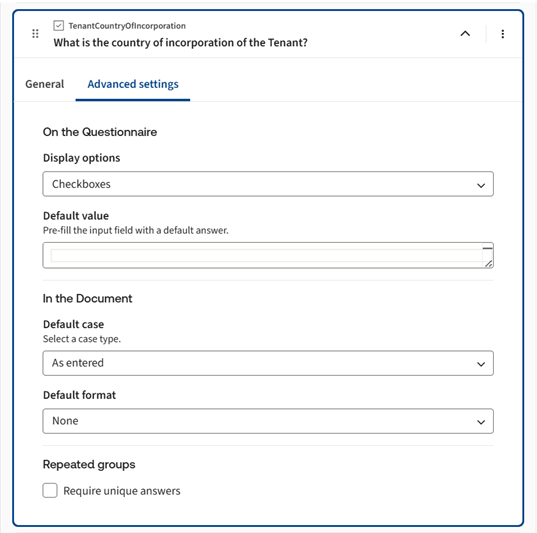The height and width of the screenshot is (533, 537).
Task: Collapse the question card with the up chevron
Action: (465, 34)
